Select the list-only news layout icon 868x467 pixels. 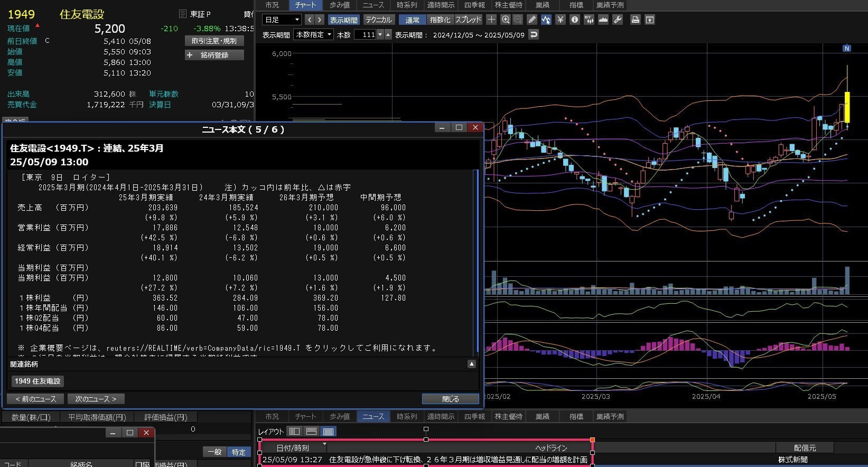click(328, 432)
